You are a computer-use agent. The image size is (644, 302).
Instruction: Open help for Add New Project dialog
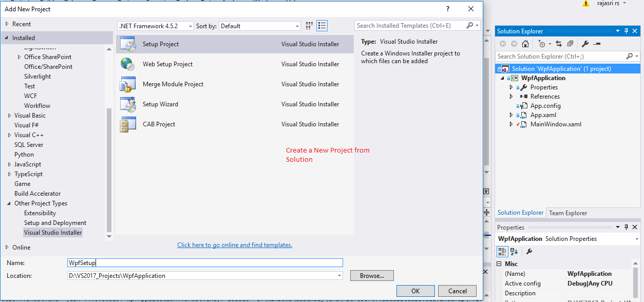(448, 9)
